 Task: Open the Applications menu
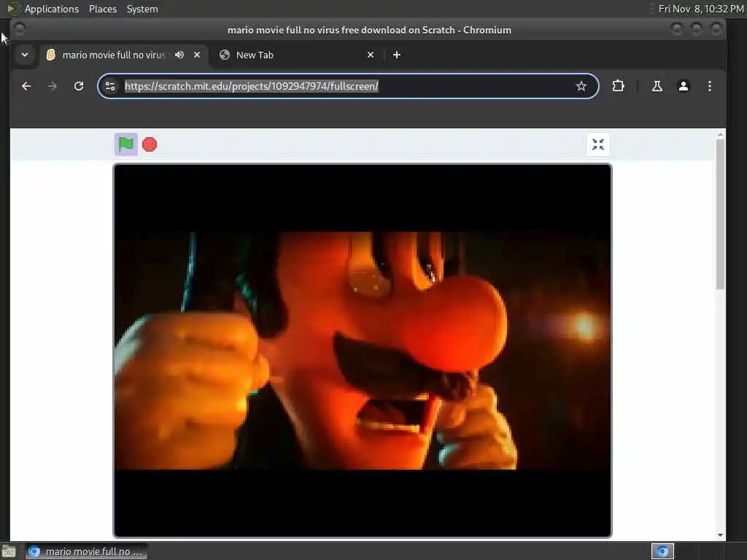tap(52, 9)
